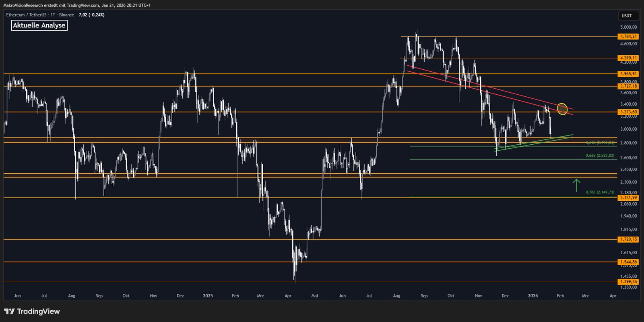The width and height of the screenshot is (644, 322).
Task: Click the Ethereum / TetherUS symbol title
Action: click(x=26, y=15)
